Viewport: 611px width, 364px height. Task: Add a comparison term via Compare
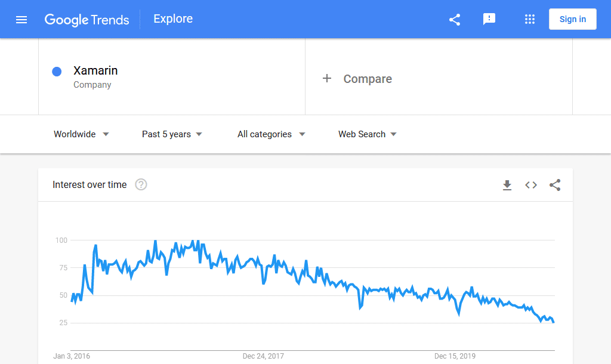(x=357, y=79)
